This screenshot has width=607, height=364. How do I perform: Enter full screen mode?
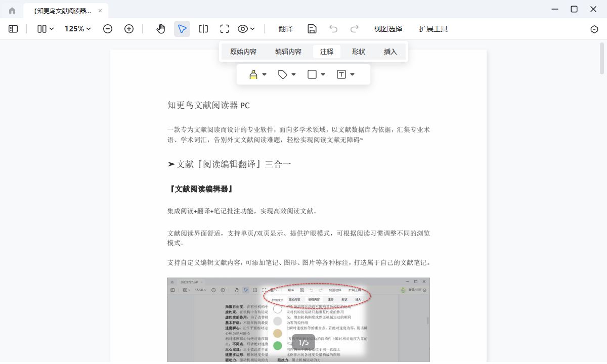pyautogui.click(x=225, y=29)
